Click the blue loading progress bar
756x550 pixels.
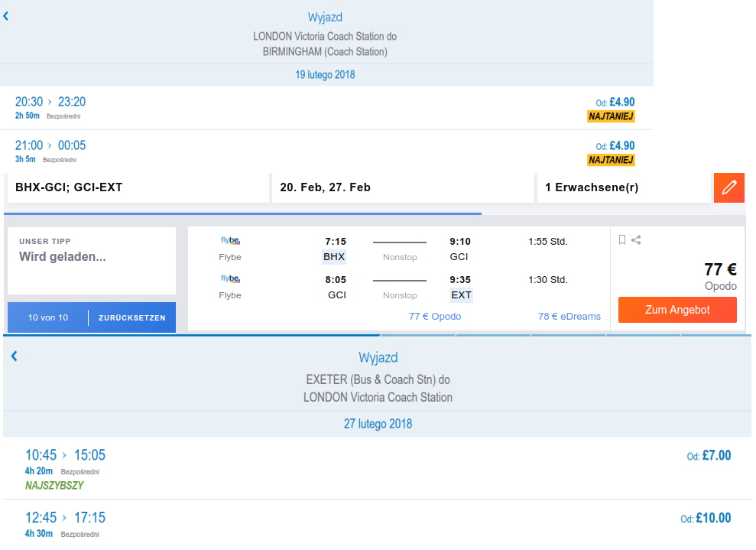pyautogui.click(x=242, y=213)
